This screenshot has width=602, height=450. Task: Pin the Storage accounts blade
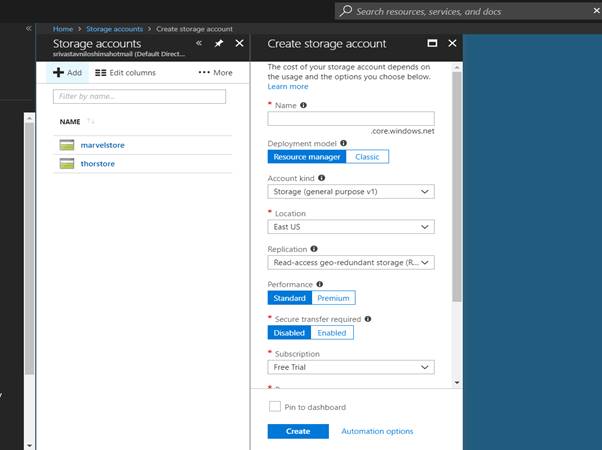[219, 43]
